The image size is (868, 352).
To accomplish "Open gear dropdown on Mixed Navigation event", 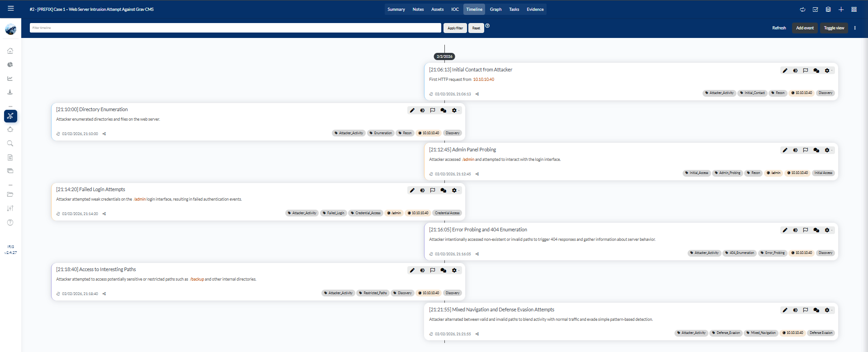I will [x=828, y=310].
